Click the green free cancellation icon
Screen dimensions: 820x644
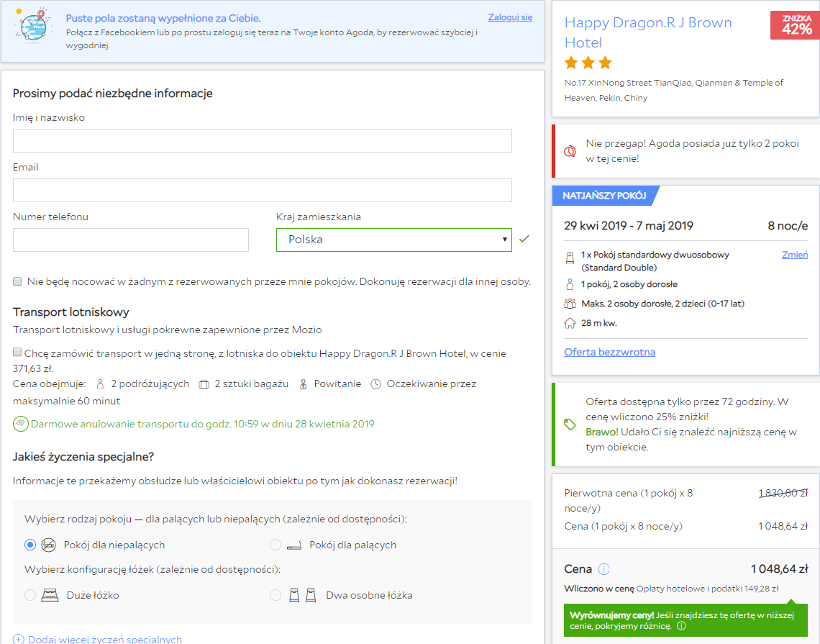(20, 424)
